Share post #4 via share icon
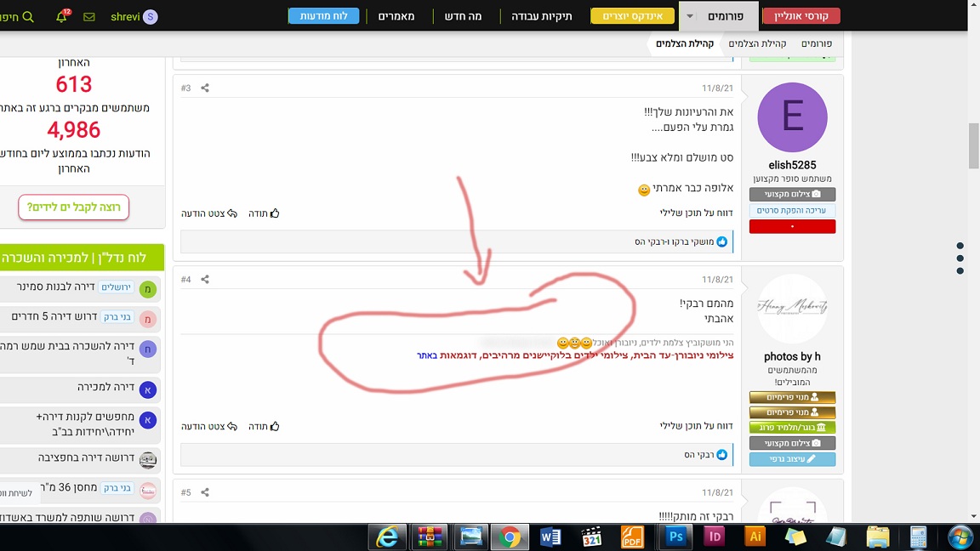The height and width of the screenshot is (551, 980). coord(205,279)
